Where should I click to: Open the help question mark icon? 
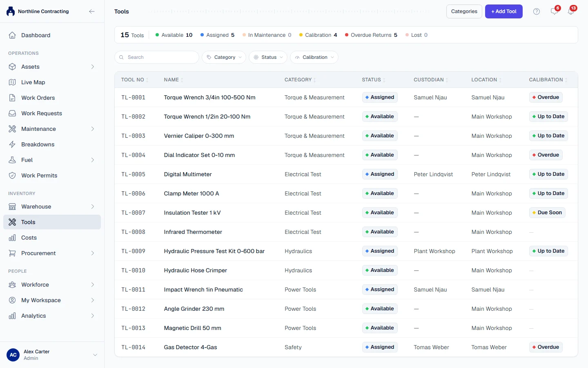[x=537, y=11]
